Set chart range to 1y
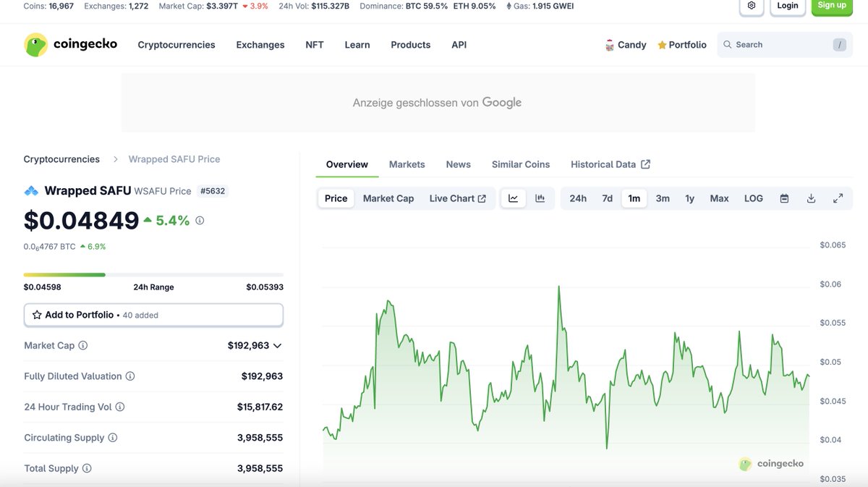The width and height of the screenshot is (868, 487). [x=690, y=198]
